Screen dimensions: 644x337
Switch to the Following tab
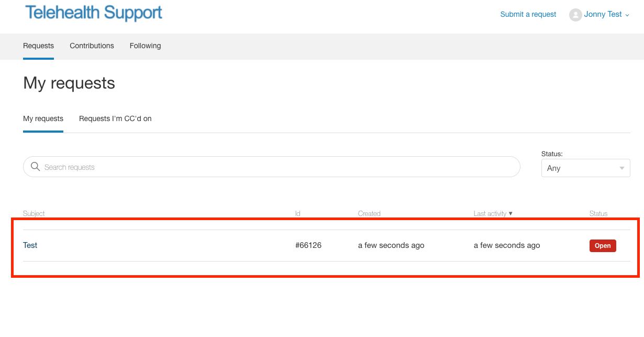(145, 46)
